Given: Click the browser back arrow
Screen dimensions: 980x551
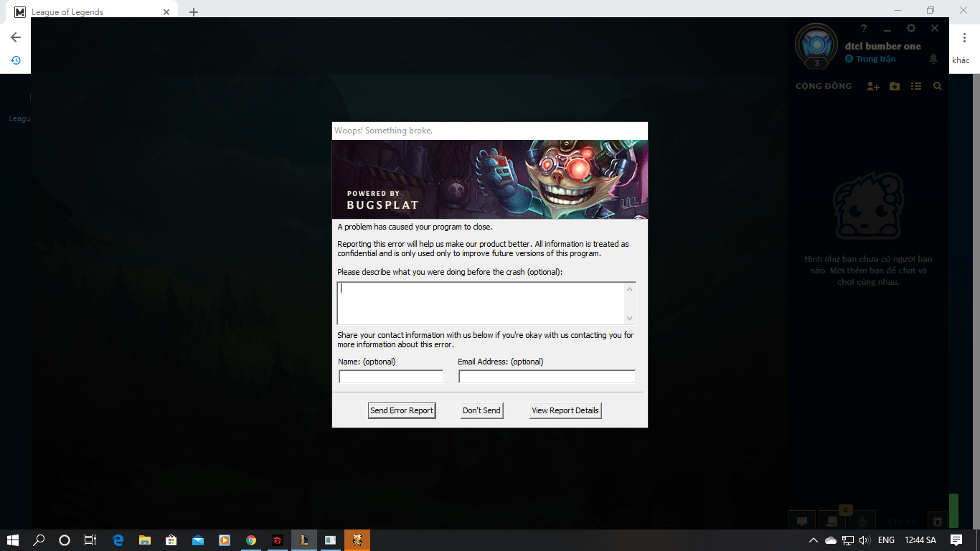Looking at the screenshot, I should pos(16,37).
